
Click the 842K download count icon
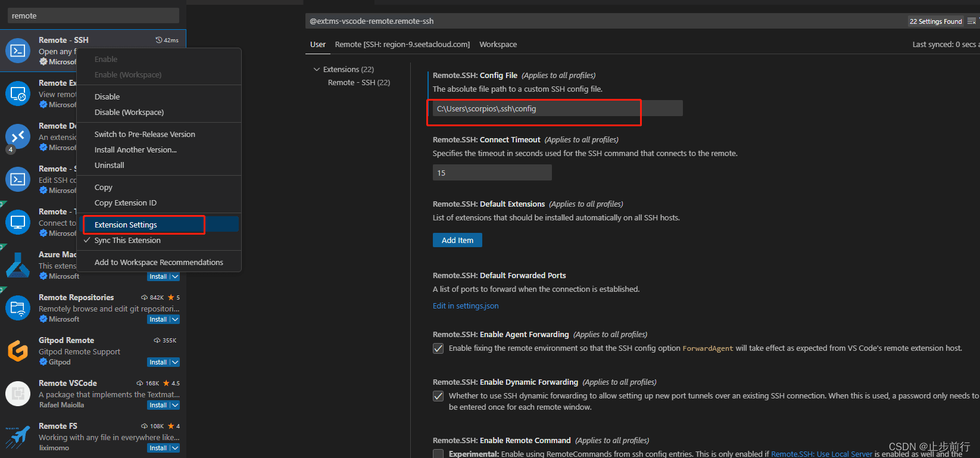point(144,297)
